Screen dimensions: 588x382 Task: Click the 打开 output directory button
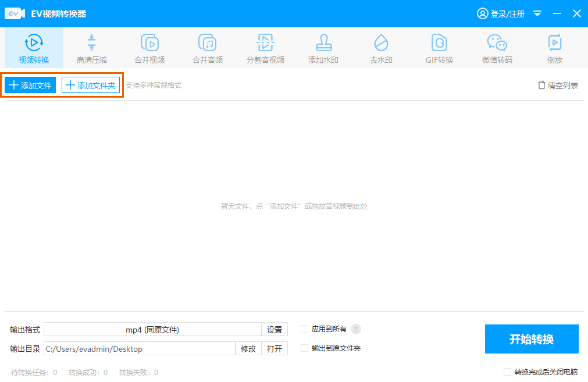tap(275, 349)
